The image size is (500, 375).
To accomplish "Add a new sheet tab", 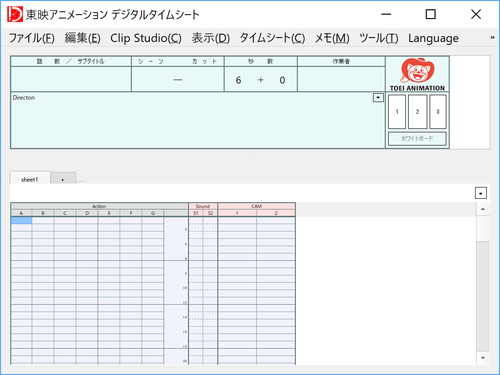I will (x=63, y=178).
